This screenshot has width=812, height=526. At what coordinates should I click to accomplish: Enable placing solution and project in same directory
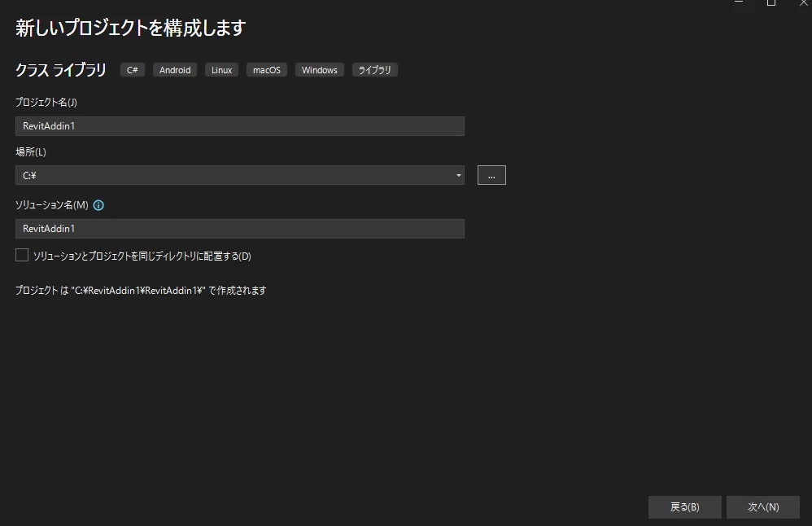pyautogui.click(x=22, y=255)
